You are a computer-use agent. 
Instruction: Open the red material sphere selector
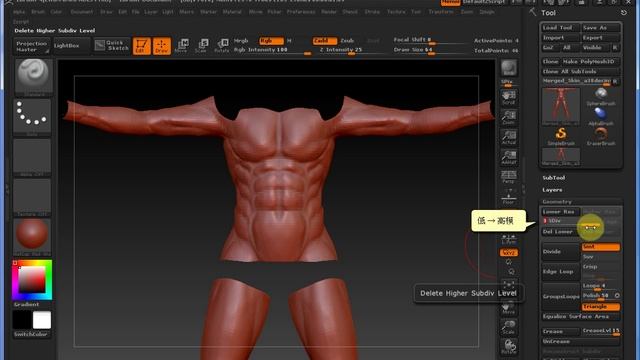pos(32,236)
